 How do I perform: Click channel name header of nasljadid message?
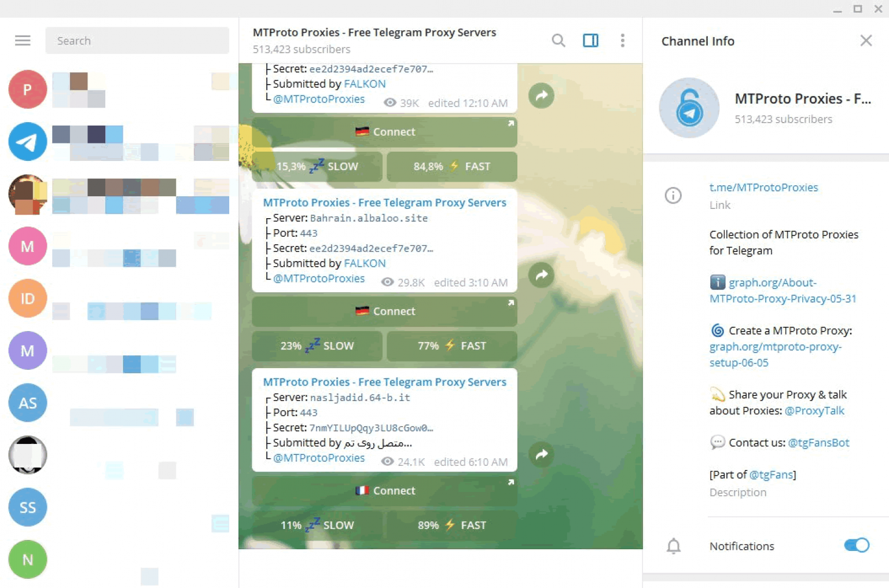click(x=384, y=382)
